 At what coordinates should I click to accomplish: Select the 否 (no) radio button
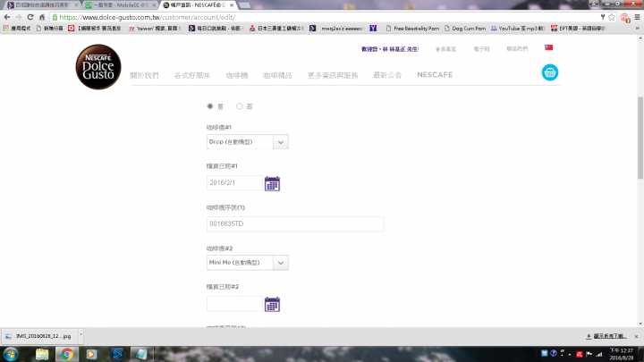(x=239, y=106)
